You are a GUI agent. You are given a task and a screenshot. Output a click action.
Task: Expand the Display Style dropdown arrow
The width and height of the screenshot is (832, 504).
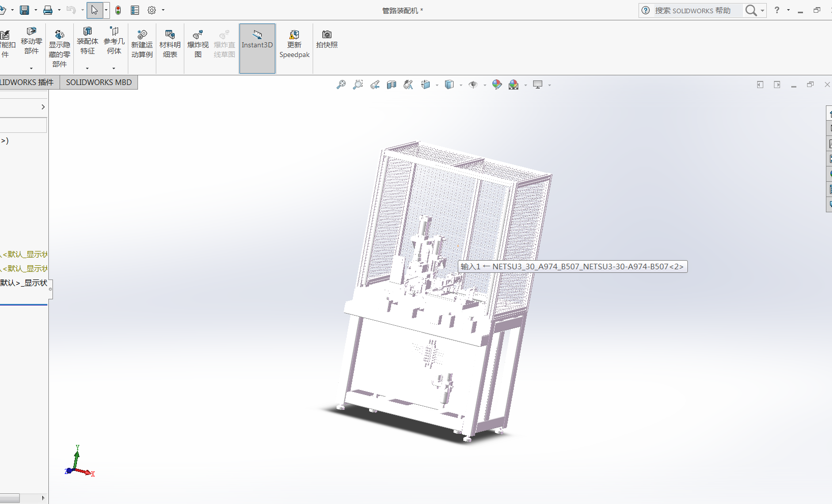point(461,85)
